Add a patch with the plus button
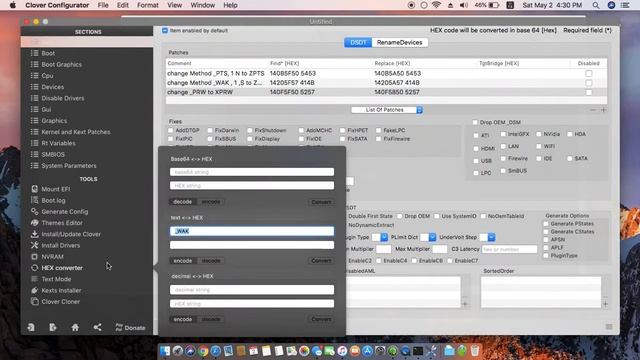This screenshot has height=360, width=640. 603,110
